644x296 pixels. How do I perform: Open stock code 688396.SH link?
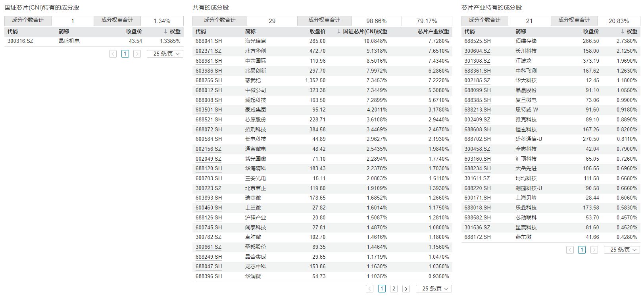pyautogui.click(x=209, y=276)
